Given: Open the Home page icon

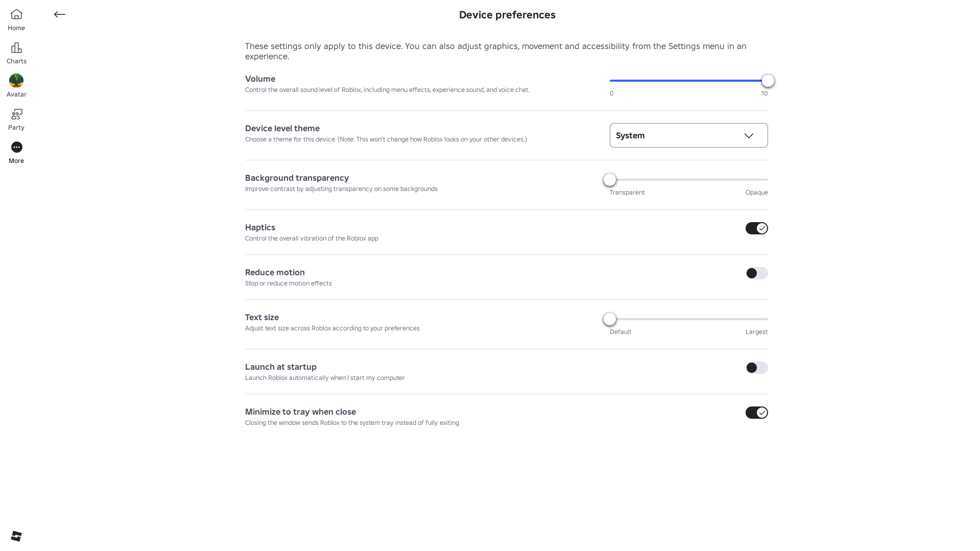Looking at the screenshot, I should click(16, 14).
